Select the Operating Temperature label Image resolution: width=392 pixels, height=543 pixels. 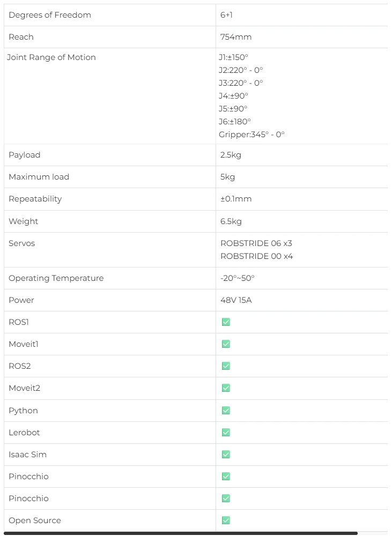56,278
